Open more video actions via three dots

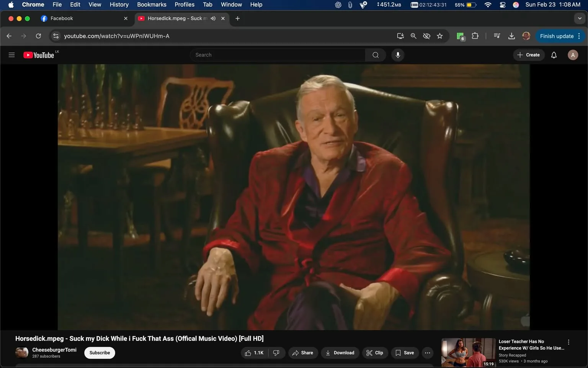pyautogui.click(x=427, y=353)
